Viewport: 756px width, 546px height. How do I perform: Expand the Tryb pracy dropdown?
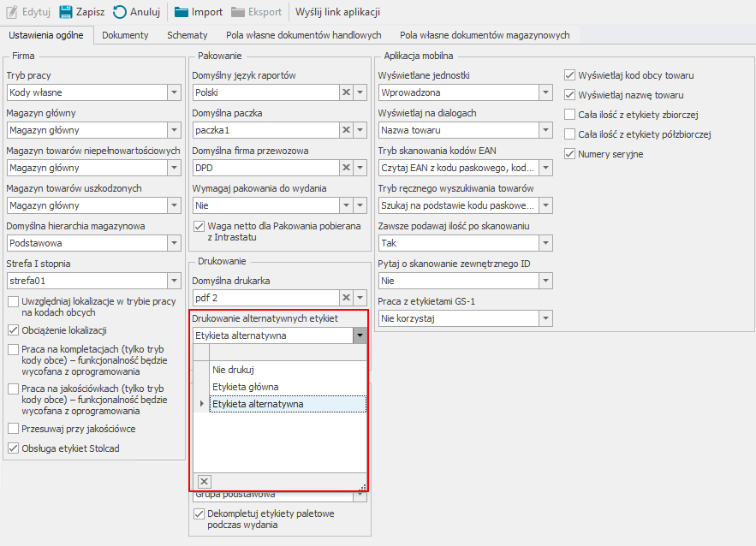(174, 92)
